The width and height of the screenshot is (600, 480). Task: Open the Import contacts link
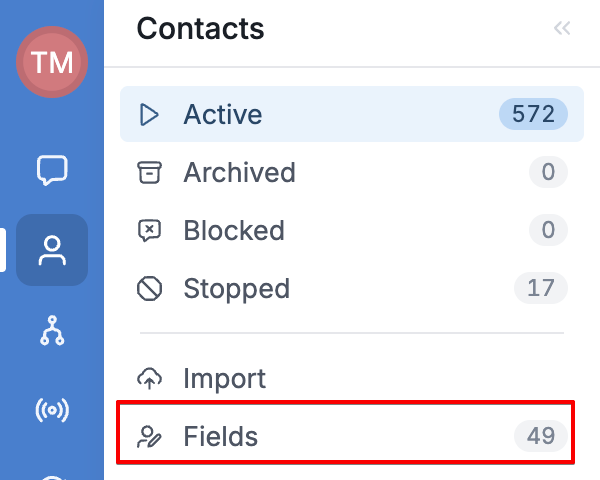352,378
